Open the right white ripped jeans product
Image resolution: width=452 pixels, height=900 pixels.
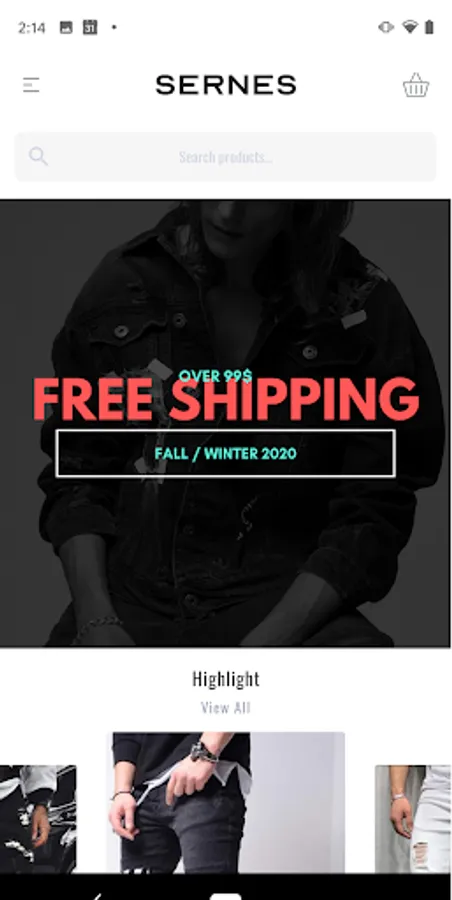click(413, 819)
